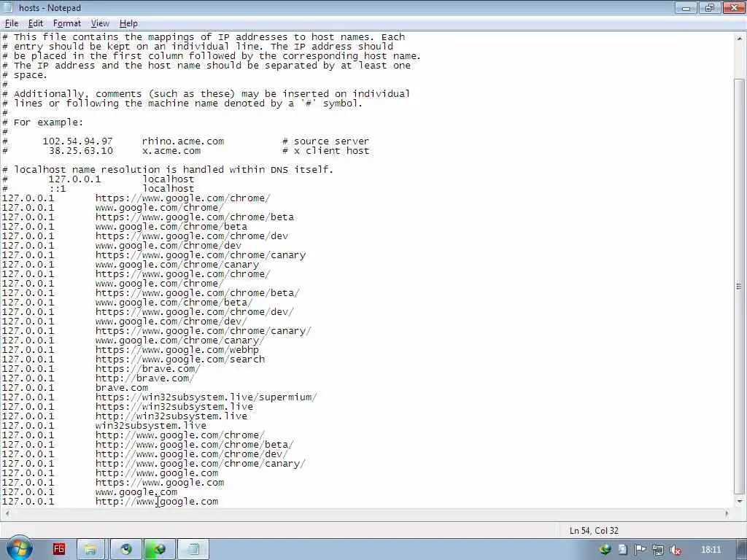Click in "www.google.com/chrome/beta" without trailing slash
Screen dimensions: 747x560
point(171,226)
